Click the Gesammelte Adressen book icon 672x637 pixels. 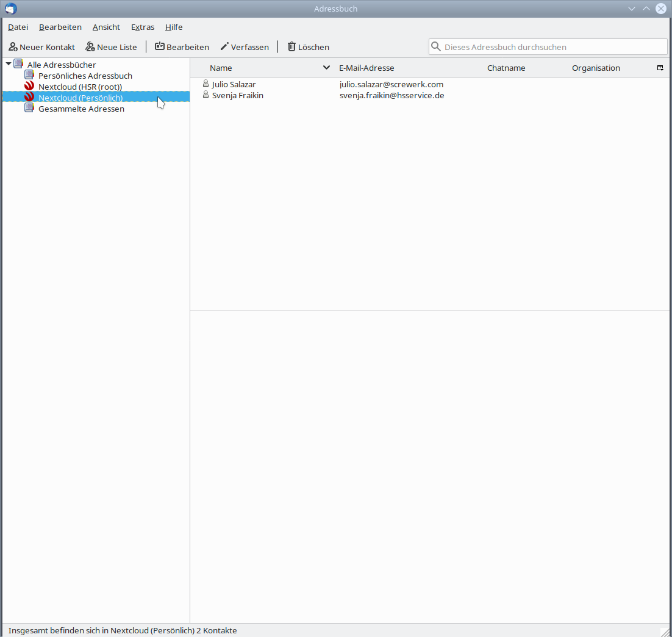tap(29, 109)
